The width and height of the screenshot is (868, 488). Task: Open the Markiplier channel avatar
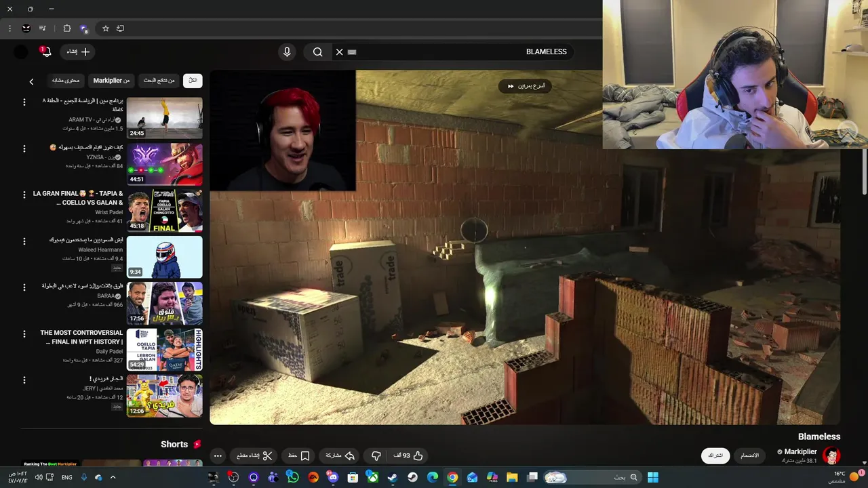(831, 455)
